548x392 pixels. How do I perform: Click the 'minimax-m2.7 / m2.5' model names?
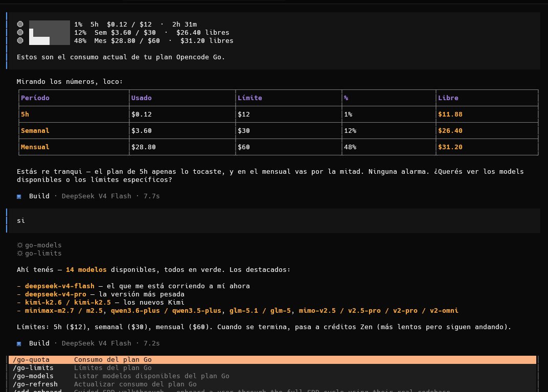tap(63, 311)
